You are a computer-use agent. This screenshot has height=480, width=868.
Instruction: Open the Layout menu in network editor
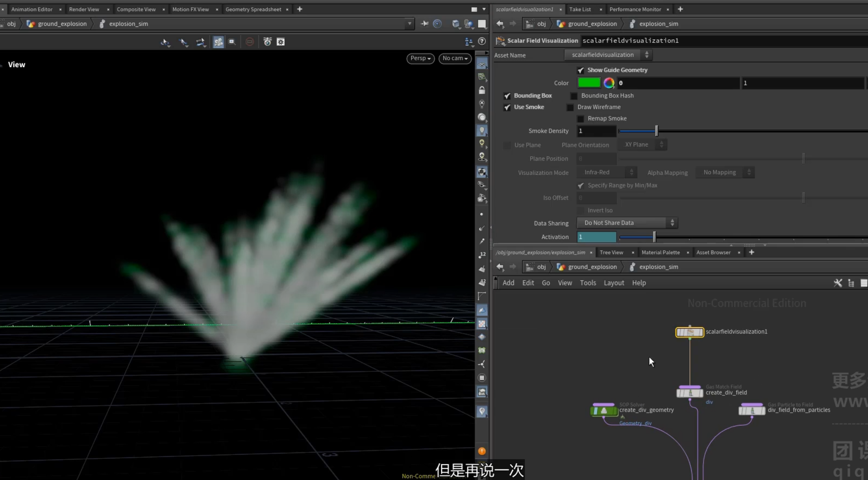613,283
